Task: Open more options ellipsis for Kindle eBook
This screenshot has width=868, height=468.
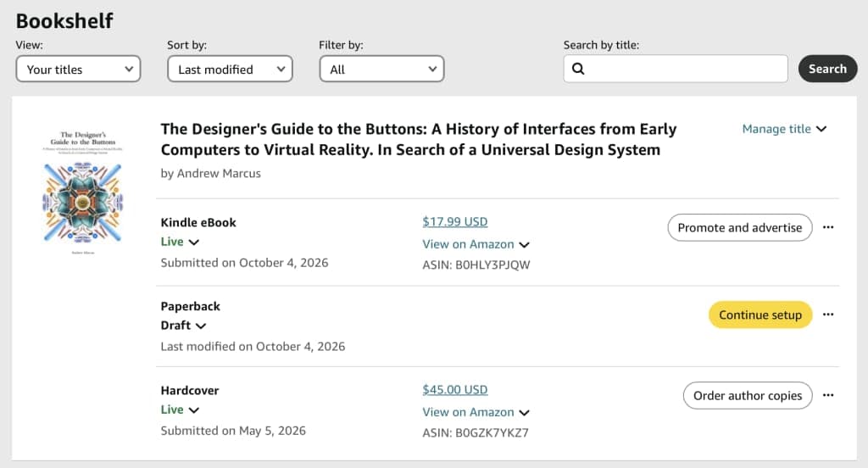Action: pos(828,227)
